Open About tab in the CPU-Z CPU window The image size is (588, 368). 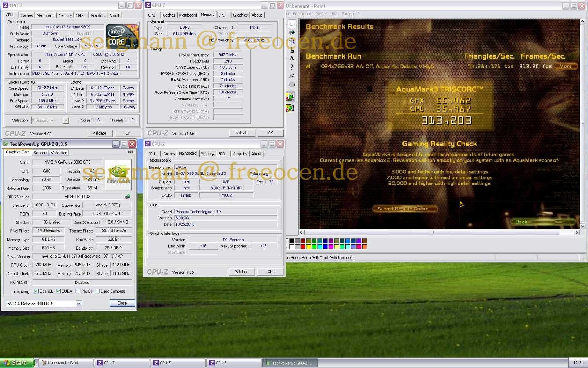point(114,15)
